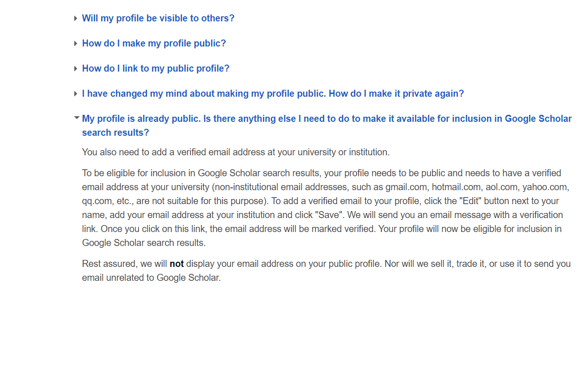Collapse arrow for "My profile is already public" section
Screen dimensions: 588x378
click(77, 118)
